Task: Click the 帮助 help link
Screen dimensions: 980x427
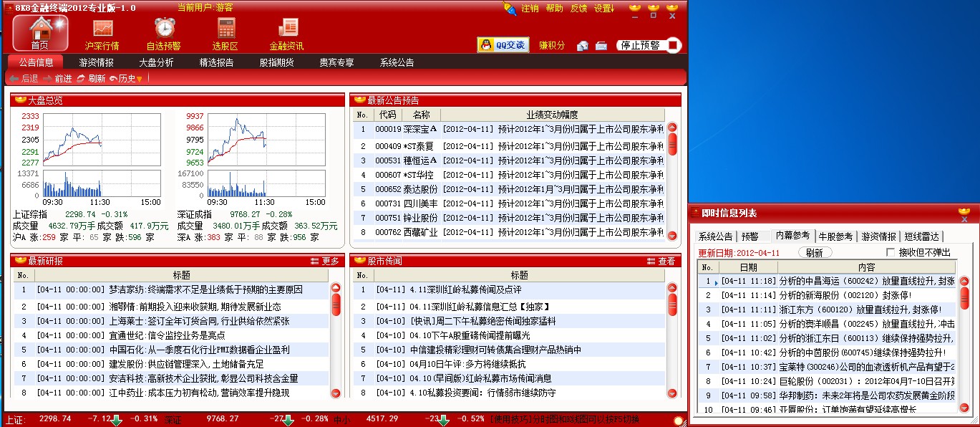Action: pyautogui.click(x=554, y=9)
